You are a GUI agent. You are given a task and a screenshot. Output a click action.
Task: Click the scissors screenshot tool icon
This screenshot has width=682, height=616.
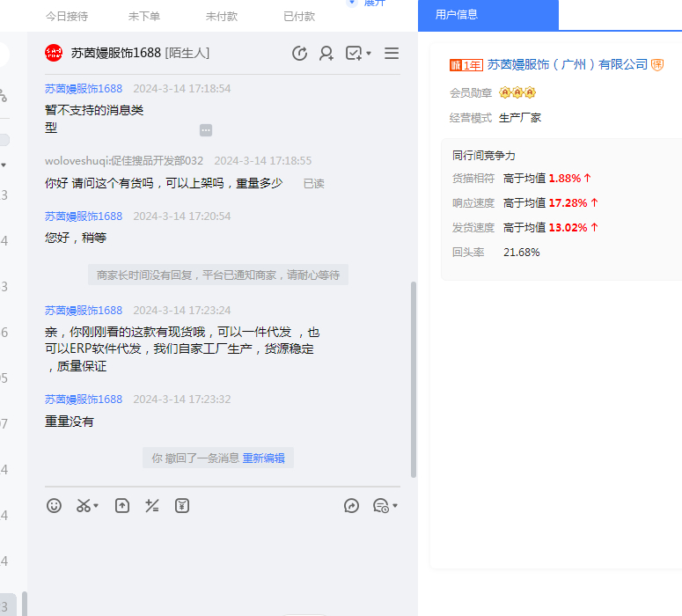84,506
